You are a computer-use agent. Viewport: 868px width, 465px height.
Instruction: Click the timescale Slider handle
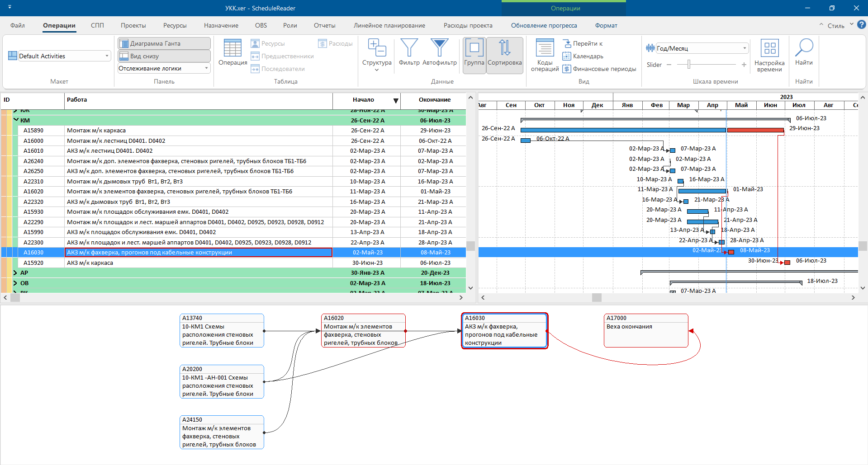click(x=689, y=65)
